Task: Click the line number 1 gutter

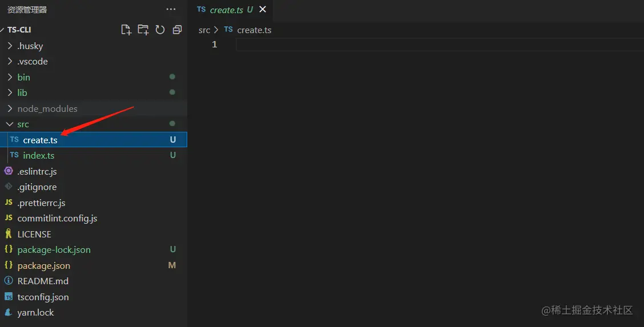Action: coord(215,45)
